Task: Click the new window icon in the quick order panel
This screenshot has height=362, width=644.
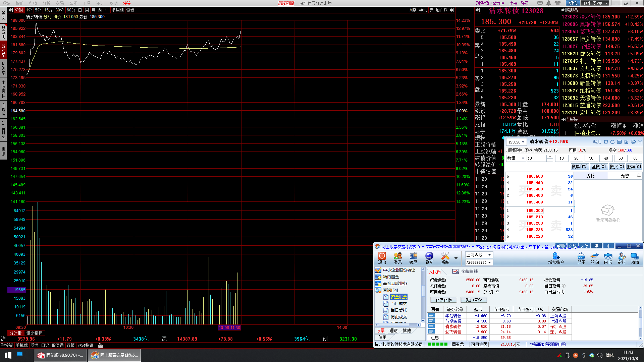Action: point(626,142)
